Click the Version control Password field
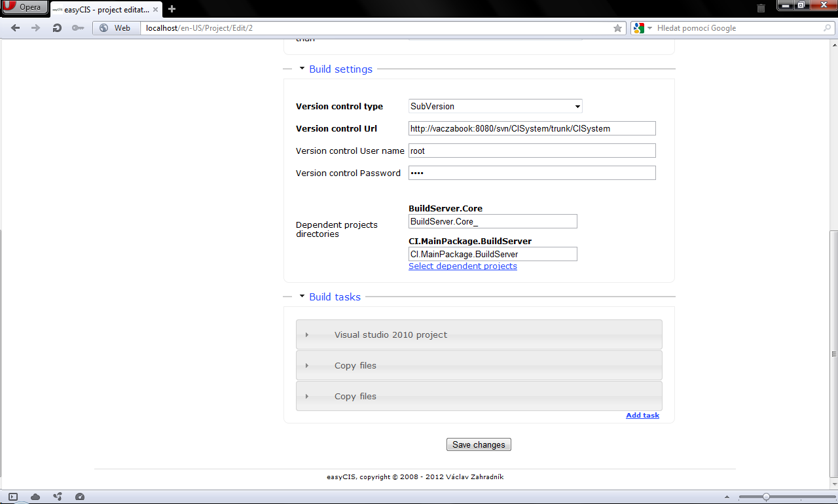The width and height of the screenshot is (838, 504). click(532, 173)
